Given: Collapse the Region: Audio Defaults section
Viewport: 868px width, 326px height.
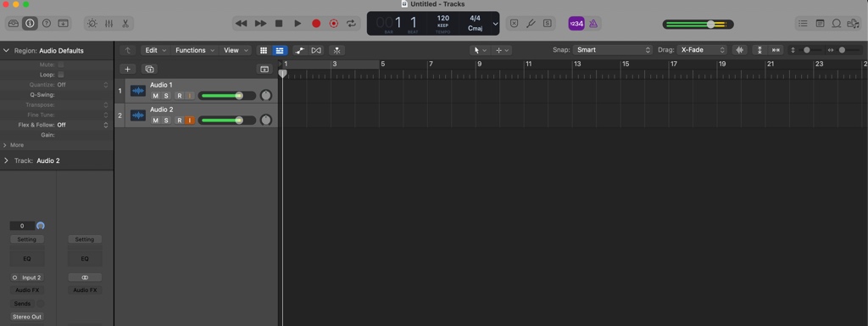Looking at the screenshot, I should coord(7,50).
